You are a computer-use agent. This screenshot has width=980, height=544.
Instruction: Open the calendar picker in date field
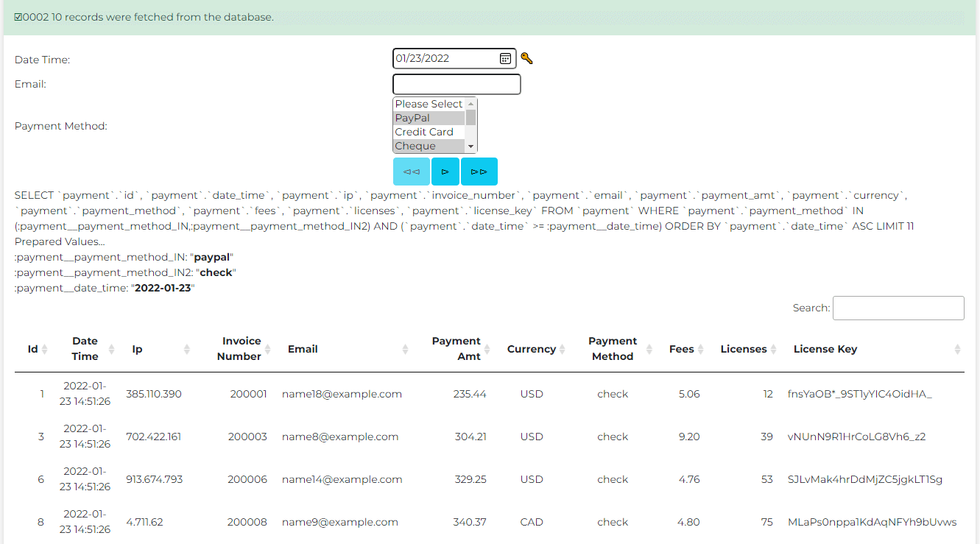(x=506, y=59)
